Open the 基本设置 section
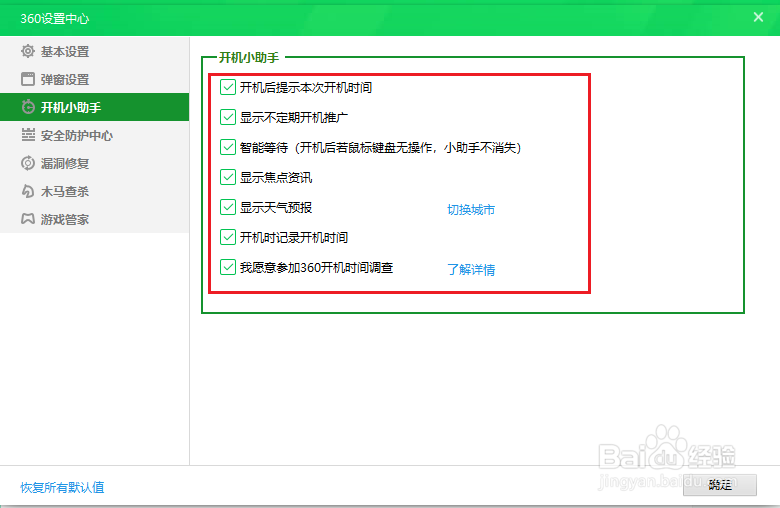The width and height of the screenshot is (780, 508). coord(95,51)
